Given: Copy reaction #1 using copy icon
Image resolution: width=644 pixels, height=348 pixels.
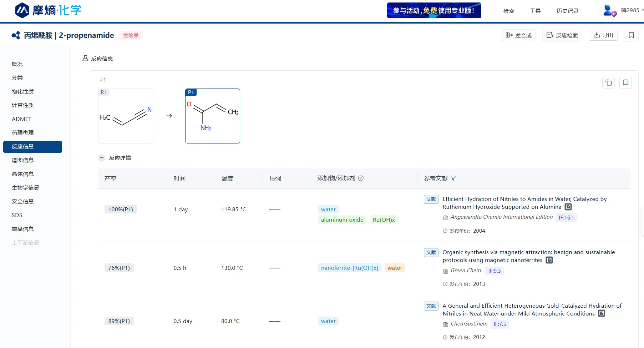Looking at the screenshot, I should pyautogui.click(x=609, y=83).
